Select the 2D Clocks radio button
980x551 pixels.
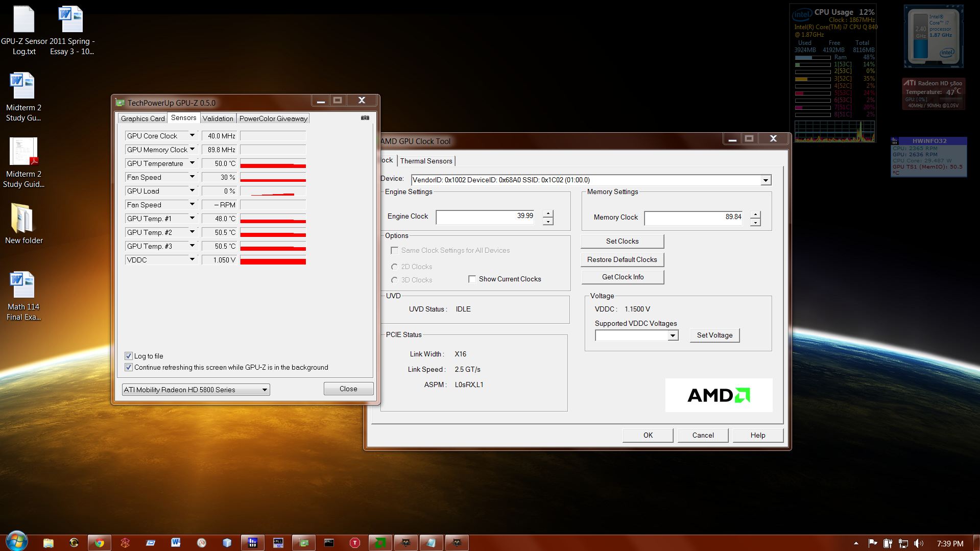tap(394, 267)
